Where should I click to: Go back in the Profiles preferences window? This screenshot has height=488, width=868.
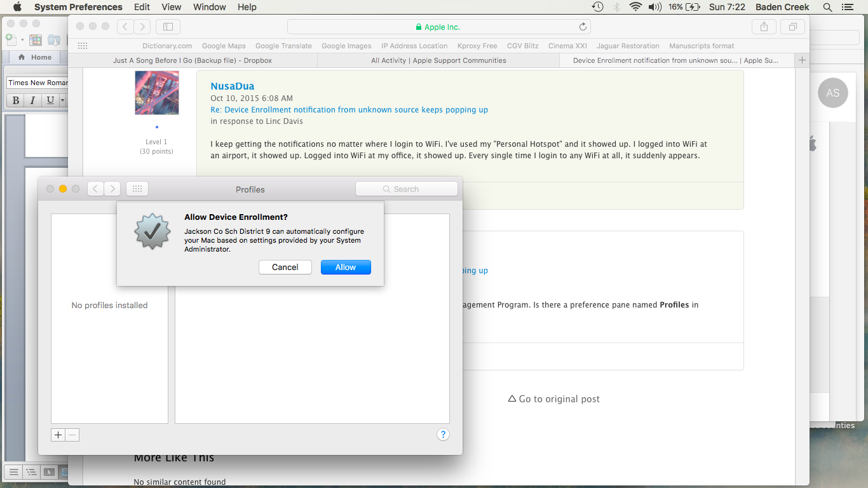95,189
